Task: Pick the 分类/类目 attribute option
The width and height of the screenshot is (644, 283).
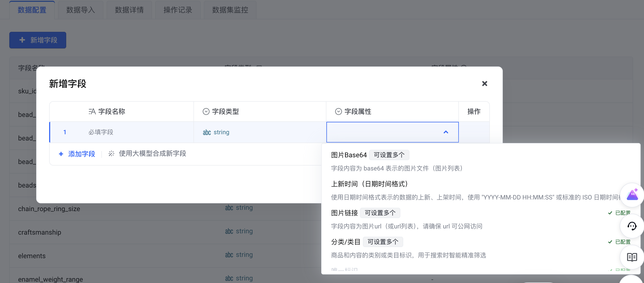Action: pos(346,242)
